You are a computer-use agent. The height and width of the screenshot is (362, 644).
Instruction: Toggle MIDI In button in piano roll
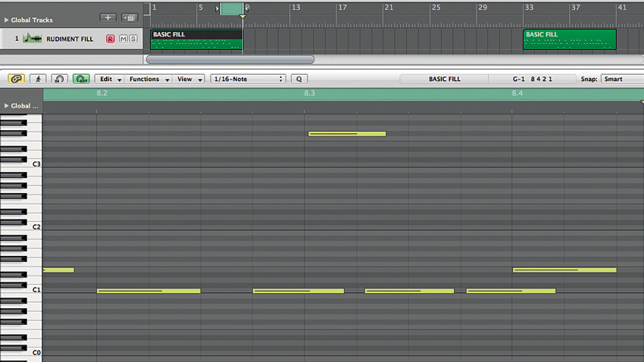(x=59, y=79)
